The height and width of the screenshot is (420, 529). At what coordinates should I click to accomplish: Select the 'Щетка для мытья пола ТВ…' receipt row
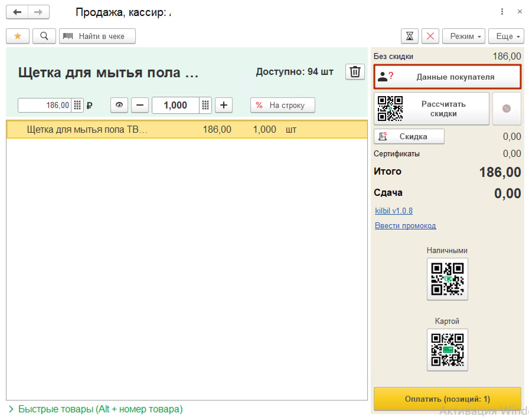click(187, 129)
